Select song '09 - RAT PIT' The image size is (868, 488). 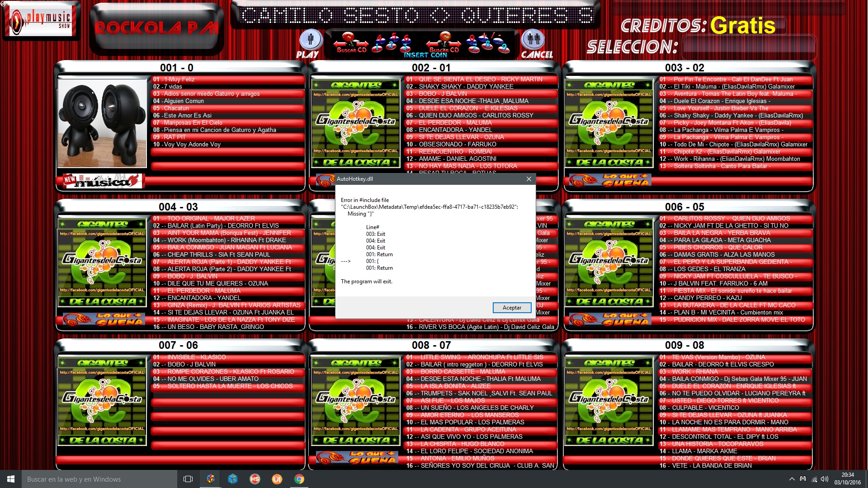228,137
